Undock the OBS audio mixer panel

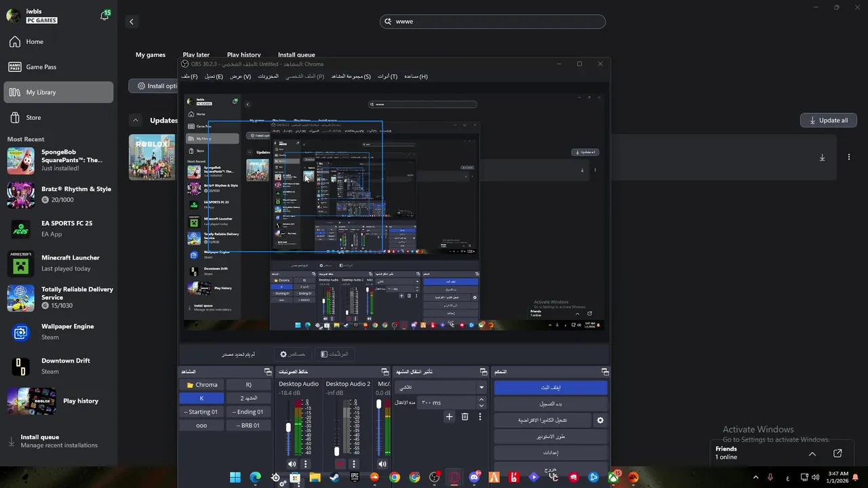386,372
